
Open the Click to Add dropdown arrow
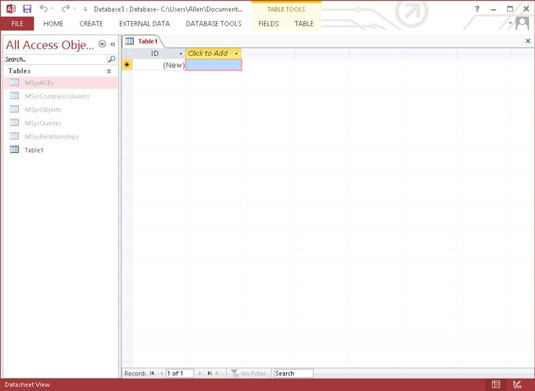click(236, 54)
